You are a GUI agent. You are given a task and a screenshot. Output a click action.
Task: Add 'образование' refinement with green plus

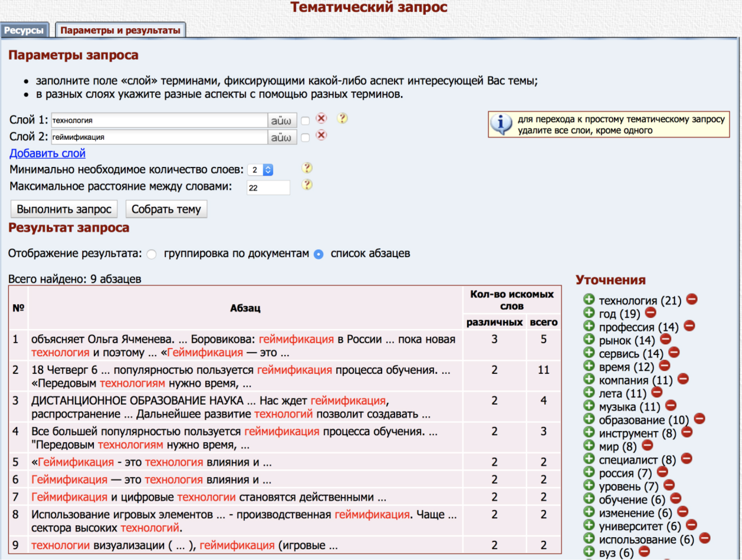pyautogui.click(x=588, y=419)
